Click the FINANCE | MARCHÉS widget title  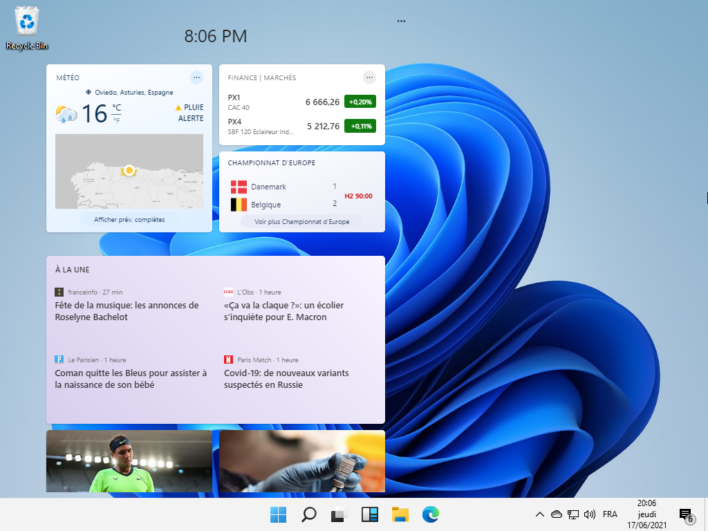point(262,78)
